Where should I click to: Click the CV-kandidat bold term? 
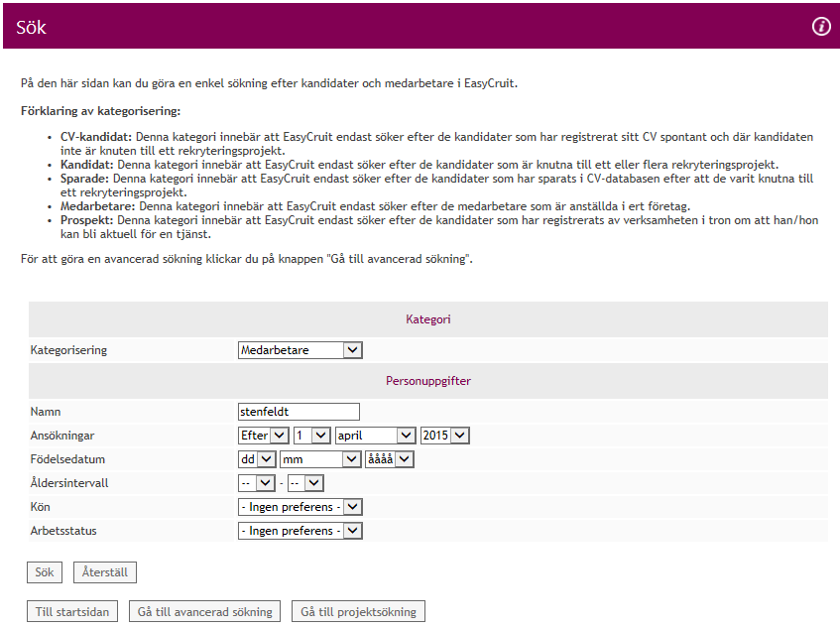point(96,137)
